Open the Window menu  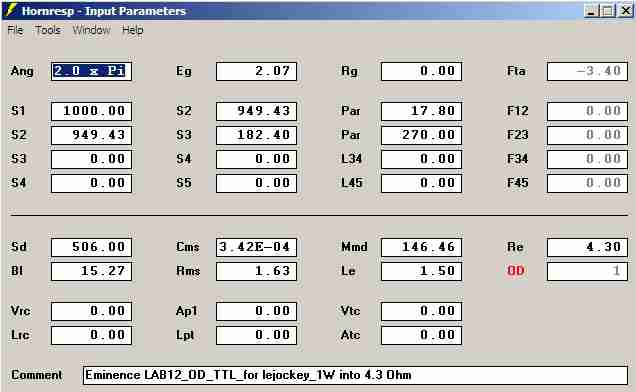pos(91,30)
